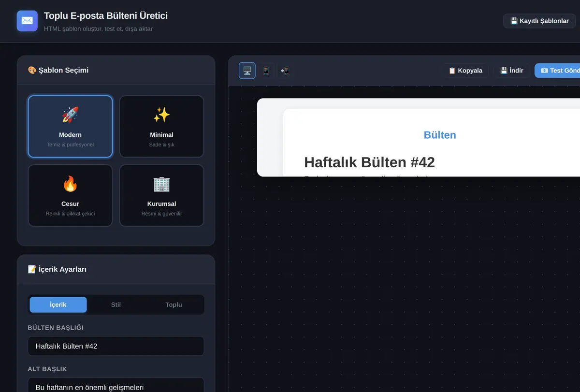Click the Bülten heading in preview
Screen dimensions: 580x392
[440, 135]
